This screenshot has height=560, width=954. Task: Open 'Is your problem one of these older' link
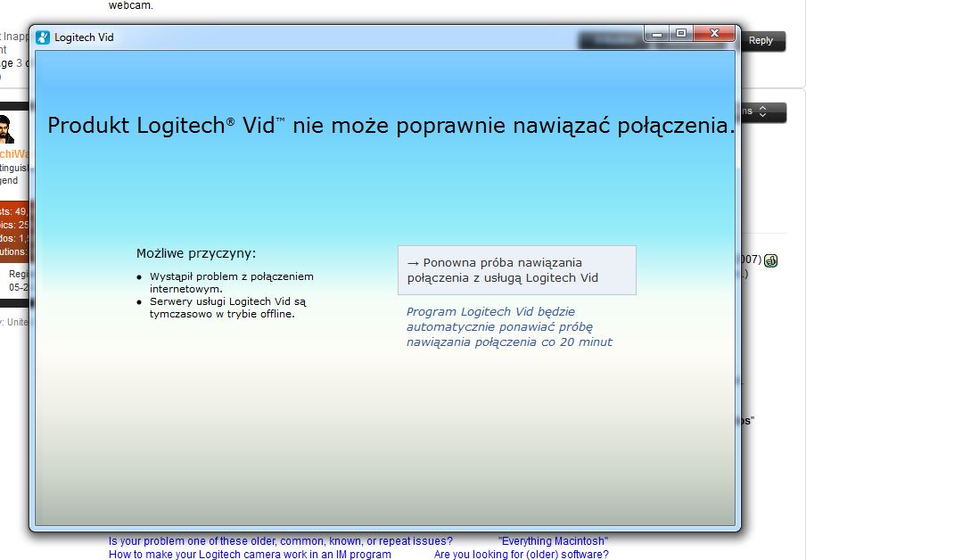tap(281, 541)
